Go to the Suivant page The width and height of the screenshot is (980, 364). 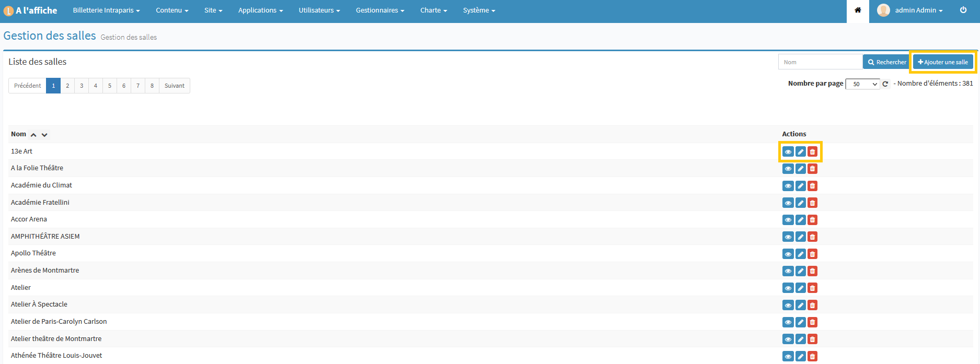pos(174,86)
